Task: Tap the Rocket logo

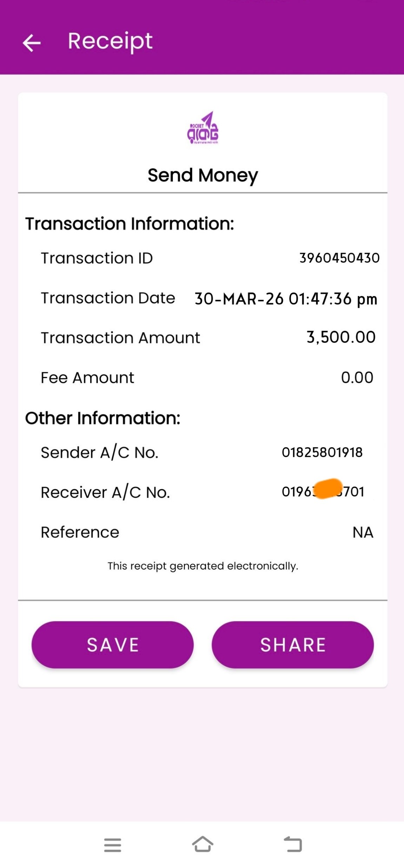Action: pyautogui.click(x=203, y=128)
